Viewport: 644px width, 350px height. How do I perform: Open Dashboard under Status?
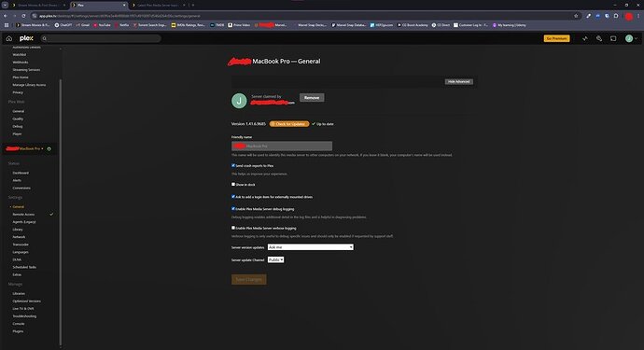pos(21,173)
